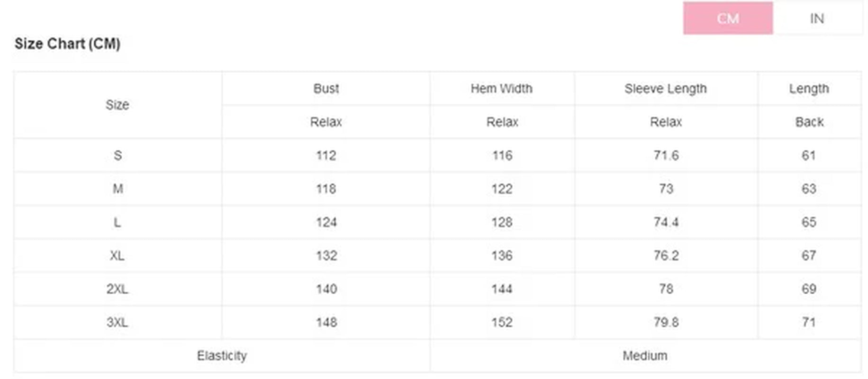868x379 pixels.
Task: Click the Medium elasticity value
Action: pos(645,356)
